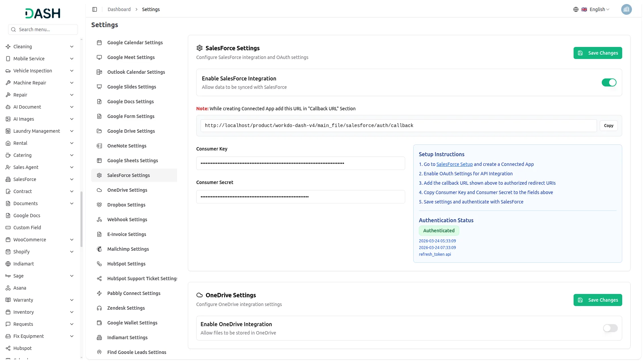Go to Dashboard breadcrumb

119,9
